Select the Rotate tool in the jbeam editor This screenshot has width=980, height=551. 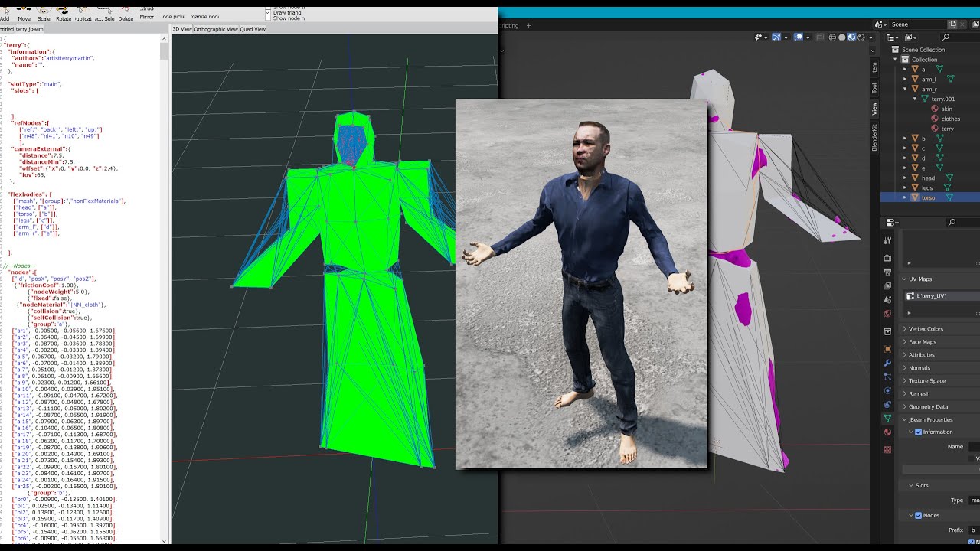click(64, 14)
